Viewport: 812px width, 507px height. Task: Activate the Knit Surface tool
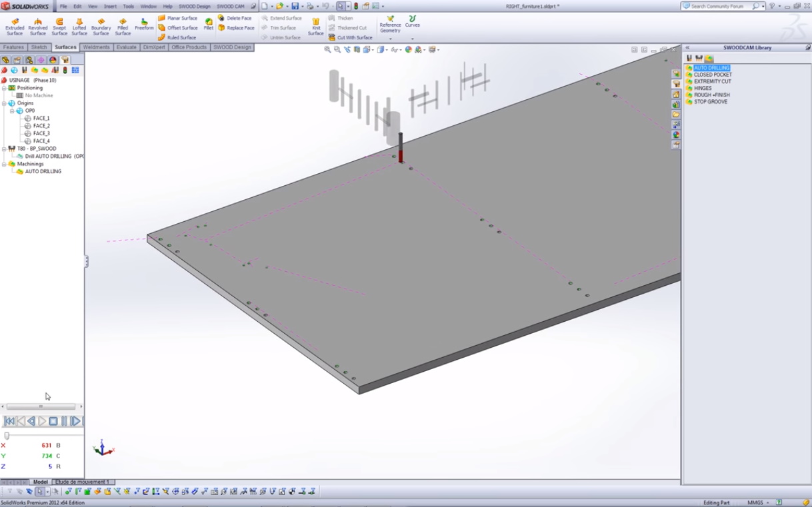pos(315,27)
